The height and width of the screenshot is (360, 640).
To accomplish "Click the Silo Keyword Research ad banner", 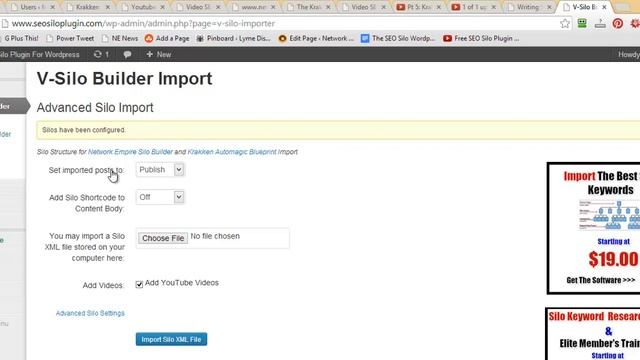I will (593, 335).
